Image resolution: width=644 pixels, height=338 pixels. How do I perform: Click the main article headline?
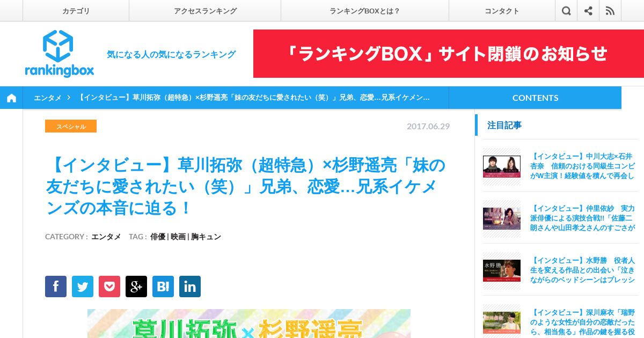(246, 187)
